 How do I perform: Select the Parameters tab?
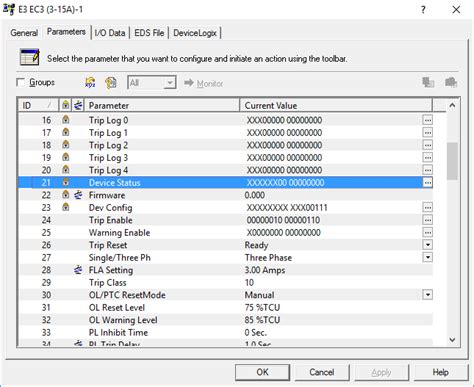(66, 32)
